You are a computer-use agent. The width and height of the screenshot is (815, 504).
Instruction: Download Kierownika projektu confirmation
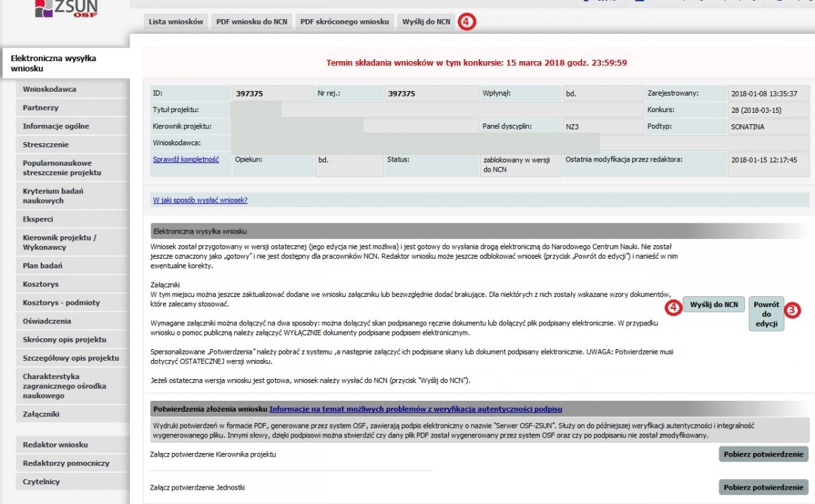(764, 454)
